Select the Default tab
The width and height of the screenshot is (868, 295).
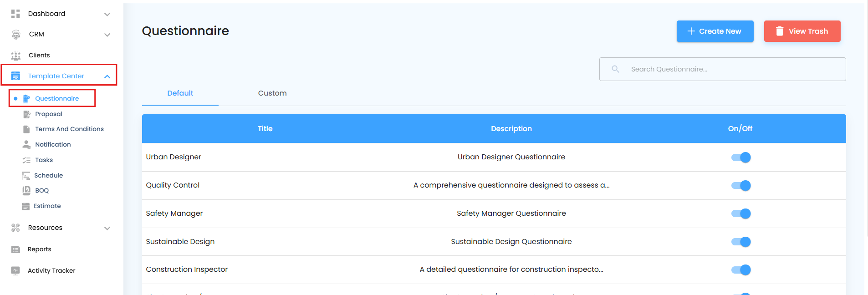pyautogui.click(x=180, y=93)
